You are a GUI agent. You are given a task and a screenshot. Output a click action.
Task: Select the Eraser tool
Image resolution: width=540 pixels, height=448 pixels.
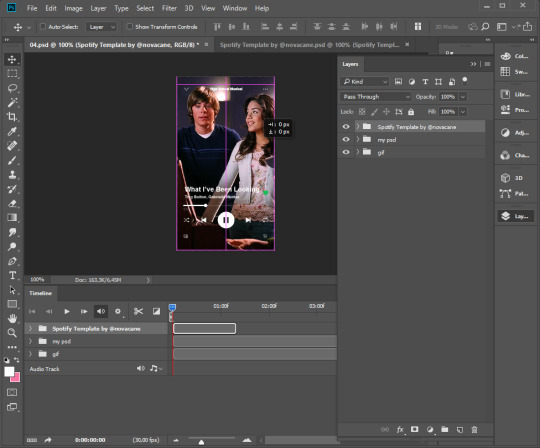12,203
